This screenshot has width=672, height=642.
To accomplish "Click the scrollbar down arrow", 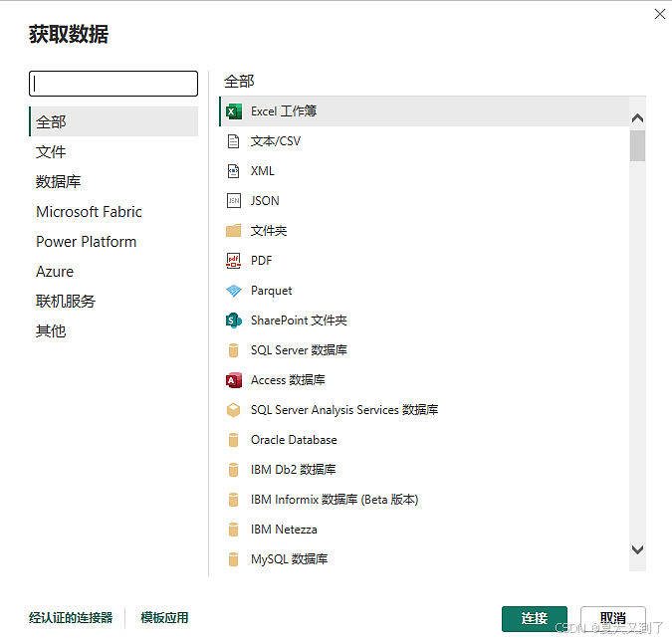I will [x=637, y=549].
